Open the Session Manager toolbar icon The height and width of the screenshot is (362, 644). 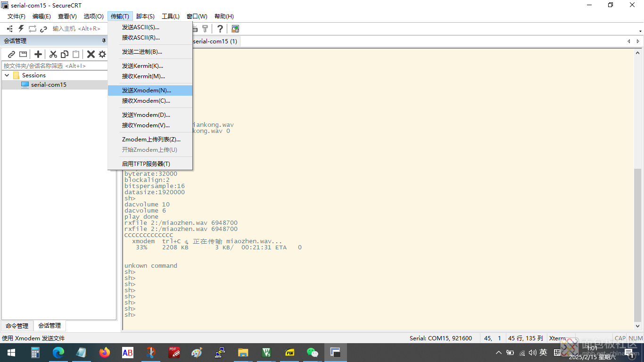pyautogui.click(x=9, y=29)
